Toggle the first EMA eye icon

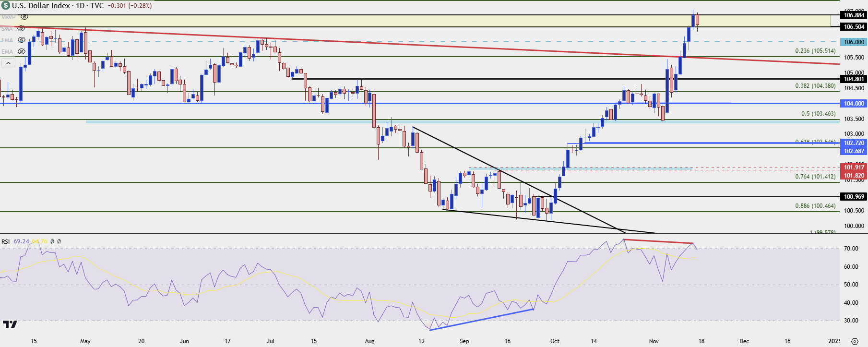click(21, 40)
